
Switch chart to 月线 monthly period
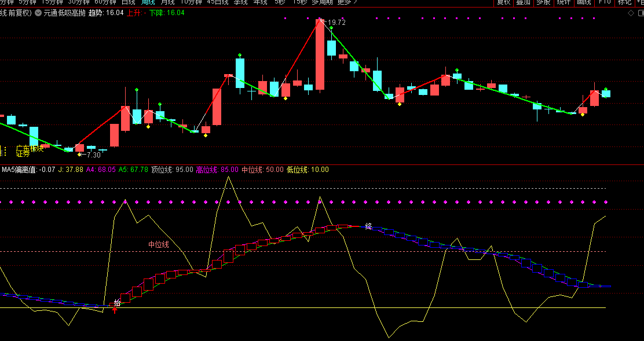coord(167,2)
